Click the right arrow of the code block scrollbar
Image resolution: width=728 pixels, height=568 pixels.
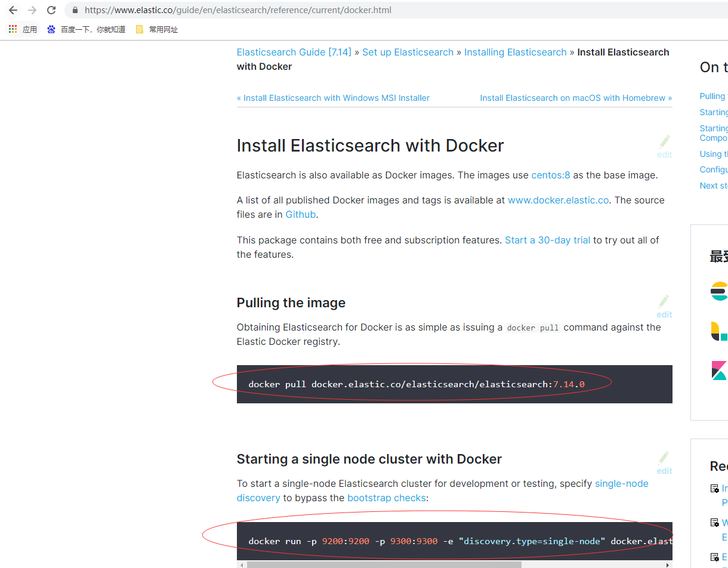click(668, 564)
